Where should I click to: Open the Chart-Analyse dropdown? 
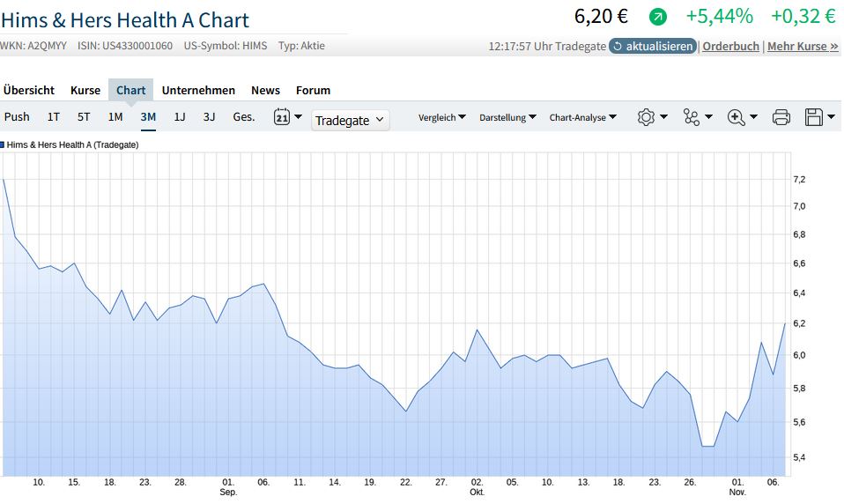[583, 117]
